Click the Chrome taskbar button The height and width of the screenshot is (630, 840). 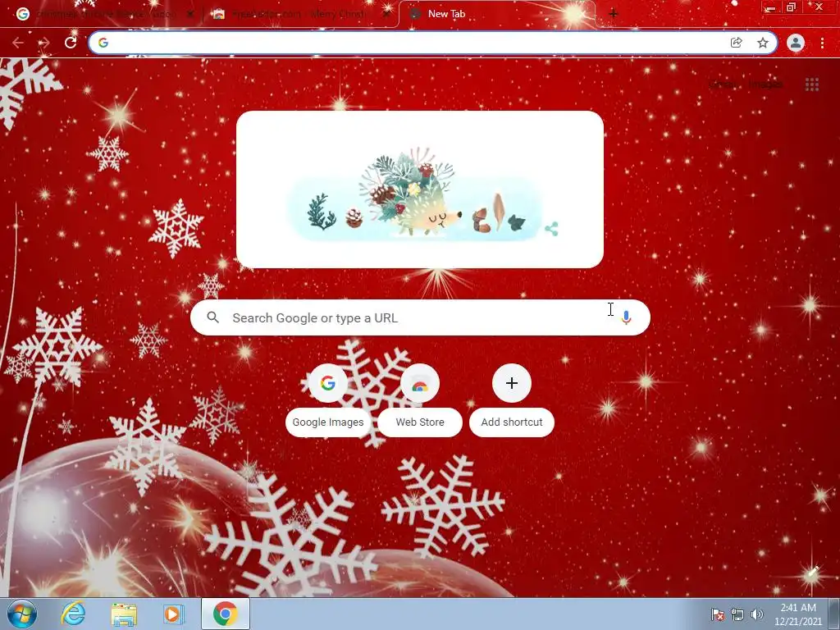(x=226, y=614)
